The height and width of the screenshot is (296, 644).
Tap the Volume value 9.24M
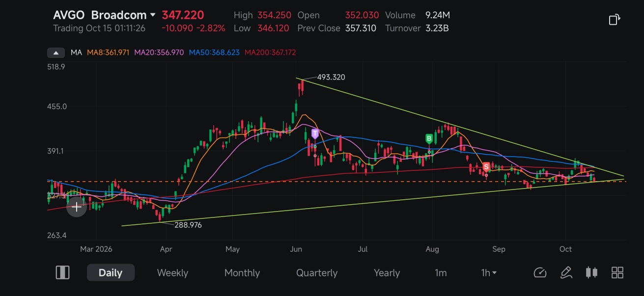tap(438, 15)
